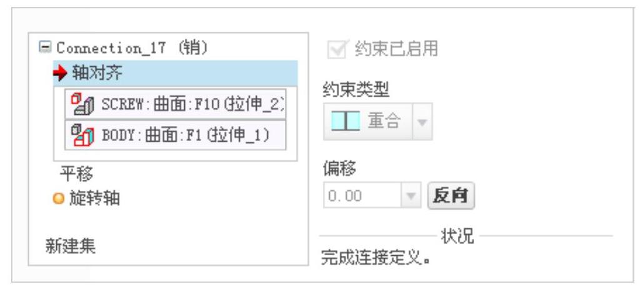Click 新建集 to add new set

70,246
